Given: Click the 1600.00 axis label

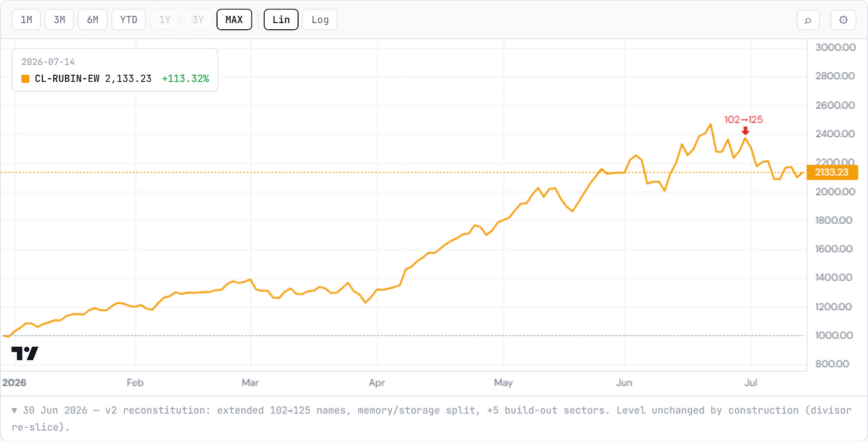Looking at the screenshot, I should coord(833,249).
